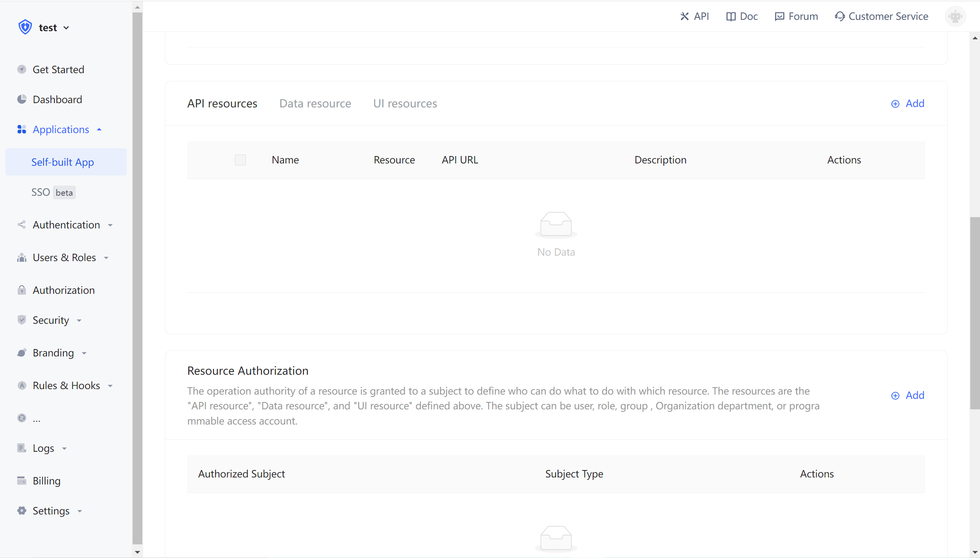This screenshot has width=980, height=558.
Task: Click the Forum chat icon
Action: (x=779, y=16)
